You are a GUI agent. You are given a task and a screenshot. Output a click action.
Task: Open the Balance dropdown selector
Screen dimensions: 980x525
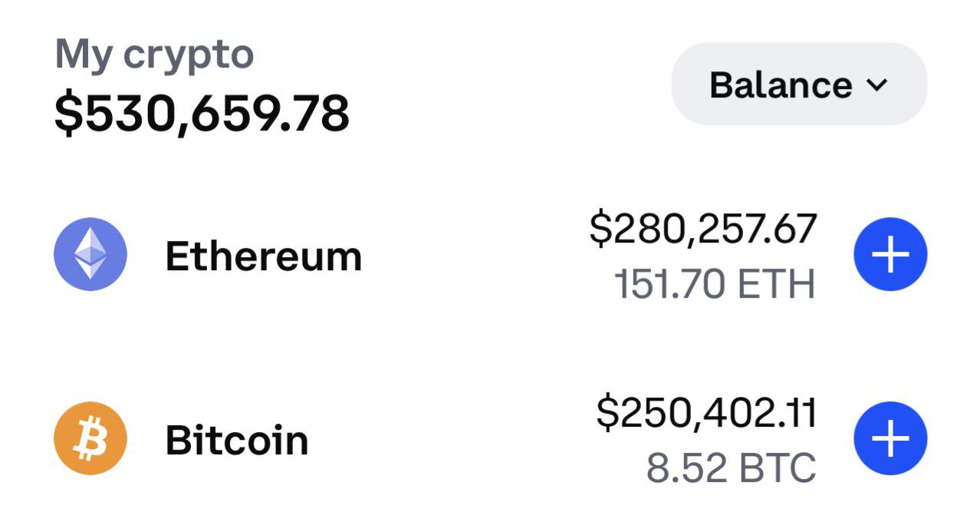coord(799,84)
